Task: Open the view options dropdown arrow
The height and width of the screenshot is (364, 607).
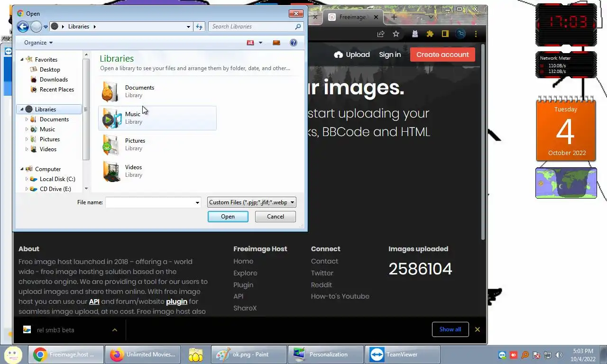Action: pyautogui.click(x=260, y=43)
